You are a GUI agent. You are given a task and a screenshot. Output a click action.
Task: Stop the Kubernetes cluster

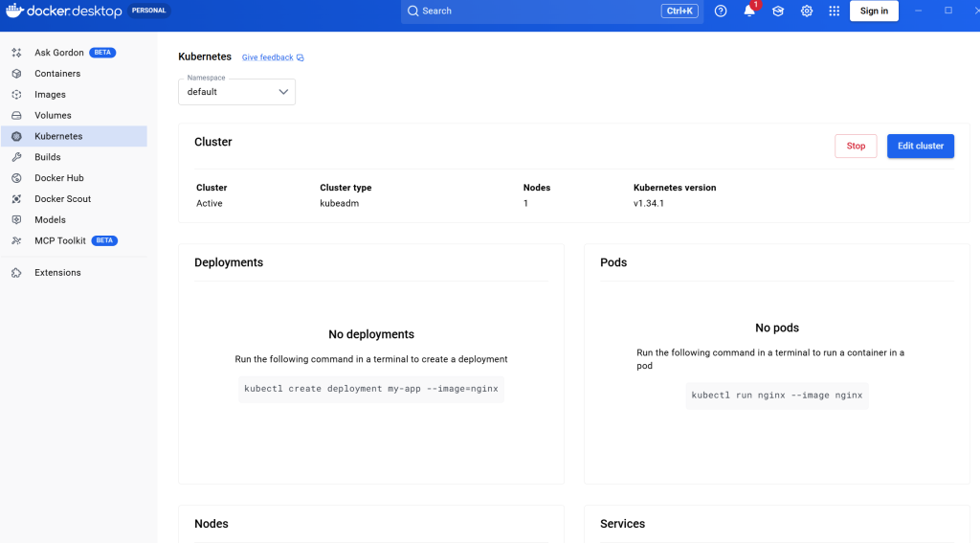click(856, 147)
